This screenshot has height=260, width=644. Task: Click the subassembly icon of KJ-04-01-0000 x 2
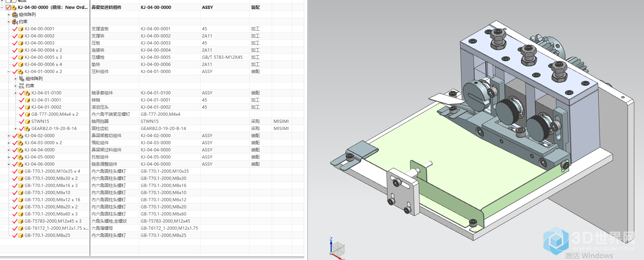tap(21, 72)
